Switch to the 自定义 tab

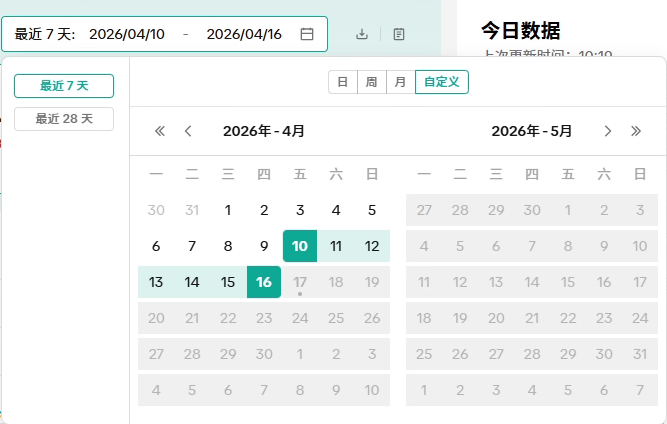pyautogui.click(x=441, y=82)
